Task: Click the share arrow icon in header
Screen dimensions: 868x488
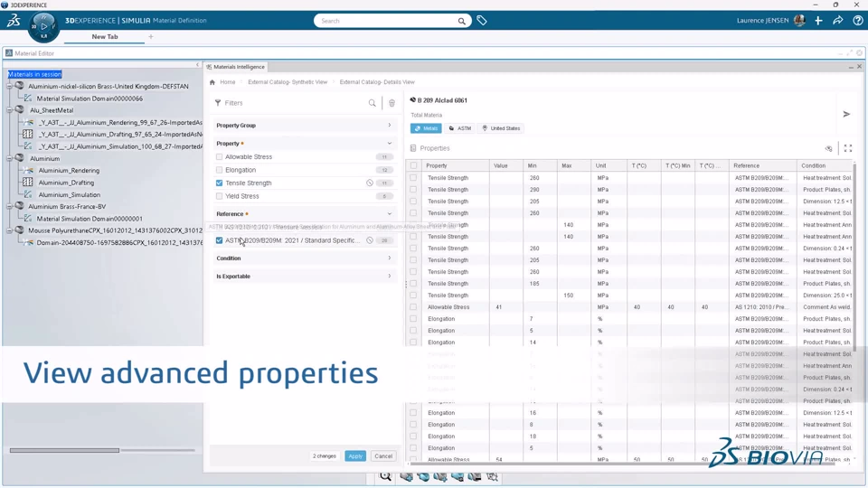Action: point(837,21)
